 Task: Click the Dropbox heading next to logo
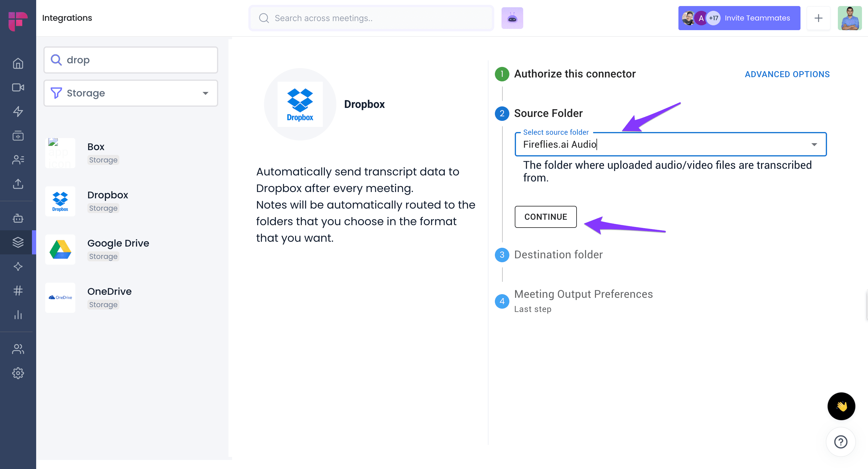[x=364, y=105]
